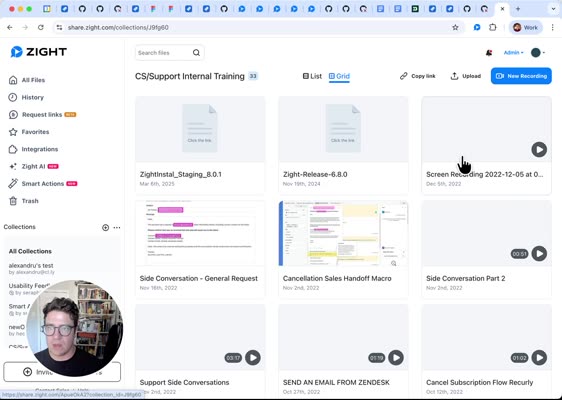
Task: Play the Support Side Conversations video
Action: click(x=253, y=357)
